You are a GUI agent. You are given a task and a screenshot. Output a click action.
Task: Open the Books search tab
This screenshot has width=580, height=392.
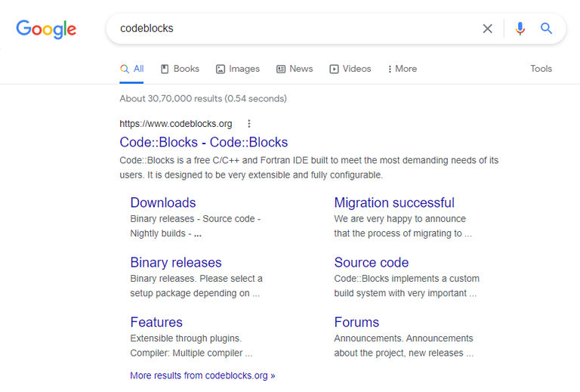point(180,69)
